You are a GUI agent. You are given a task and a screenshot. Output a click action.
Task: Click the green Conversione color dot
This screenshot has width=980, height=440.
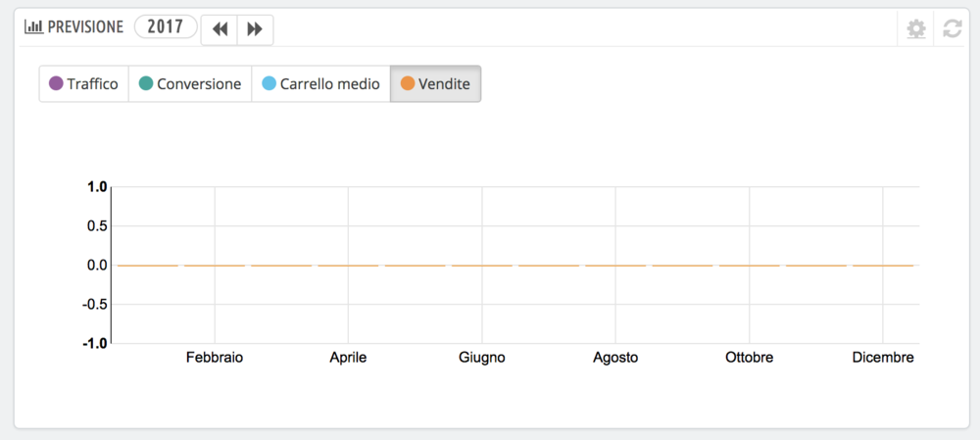(x=146, y=84)
